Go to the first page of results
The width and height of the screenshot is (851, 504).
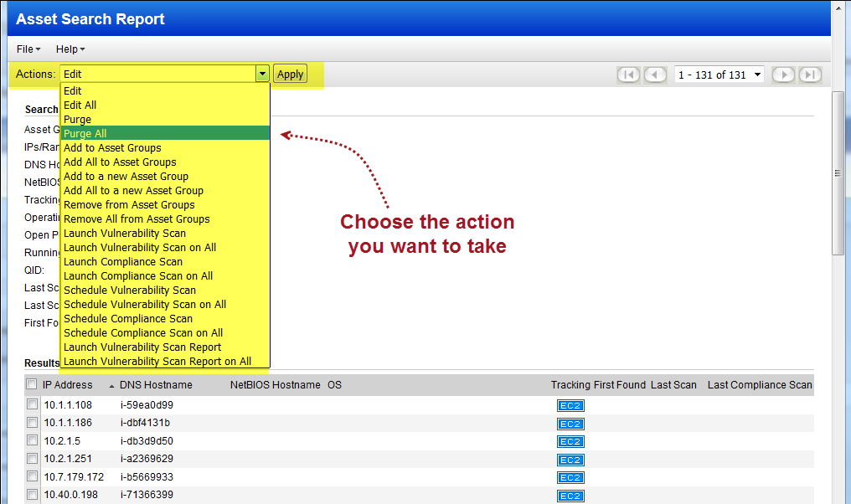point(628,75)
